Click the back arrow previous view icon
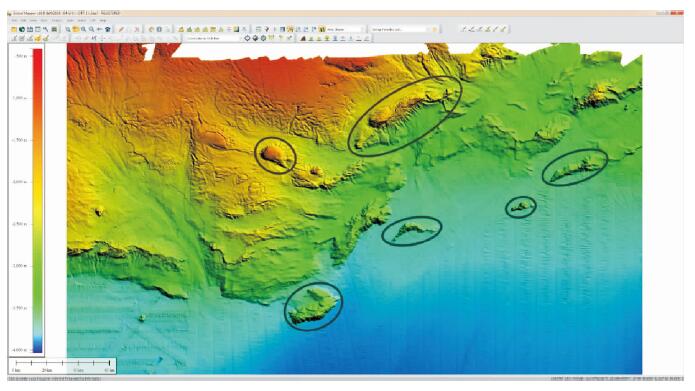Image resolution: width=695 pixels, height=391 pixels. coord(99,29)
